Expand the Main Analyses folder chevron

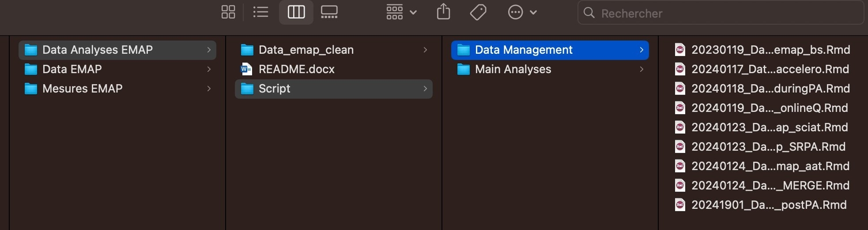642,69
